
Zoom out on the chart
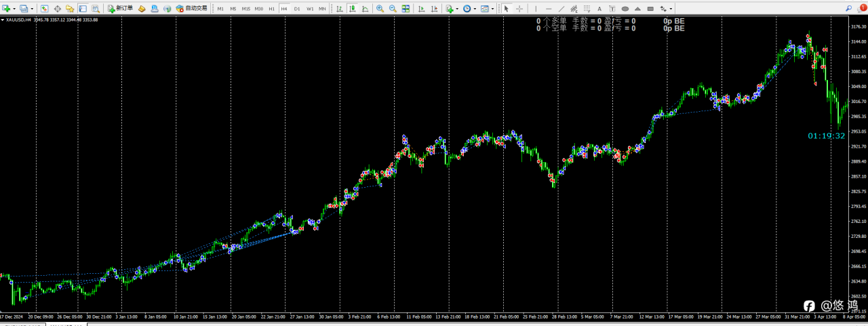click(x=393, y=9)
